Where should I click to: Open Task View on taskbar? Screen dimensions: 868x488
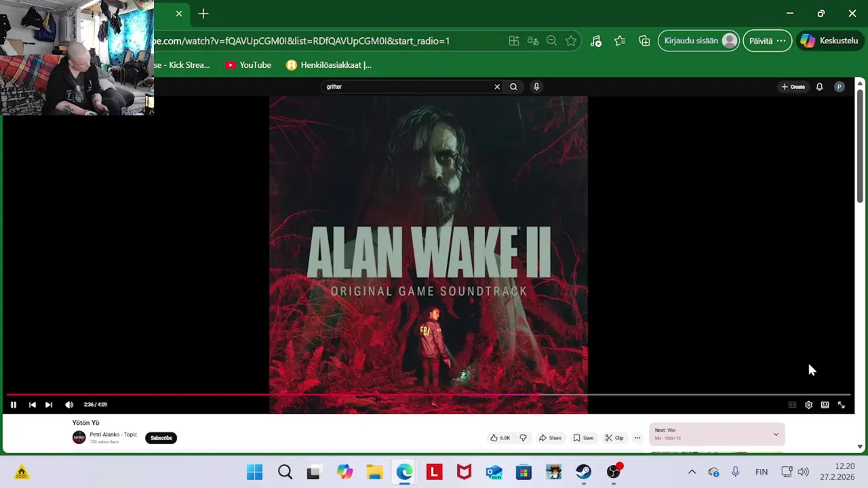point(313,472)
